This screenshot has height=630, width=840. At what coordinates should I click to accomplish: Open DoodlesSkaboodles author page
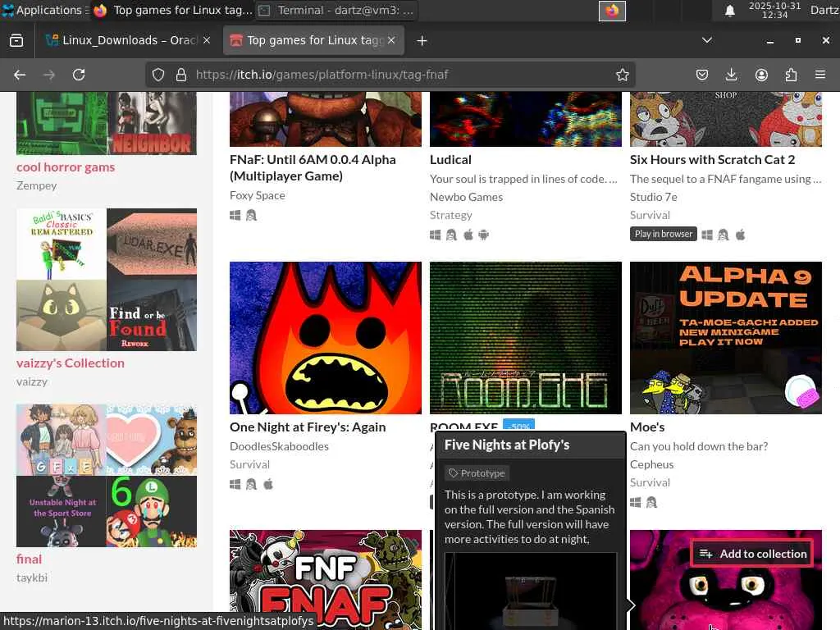(279, 446)
